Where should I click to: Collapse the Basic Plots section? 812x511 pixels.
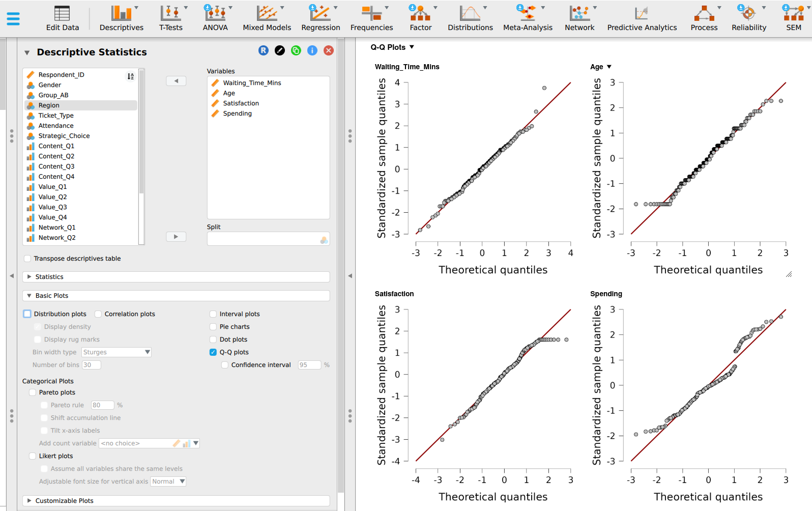pos(176,296)
